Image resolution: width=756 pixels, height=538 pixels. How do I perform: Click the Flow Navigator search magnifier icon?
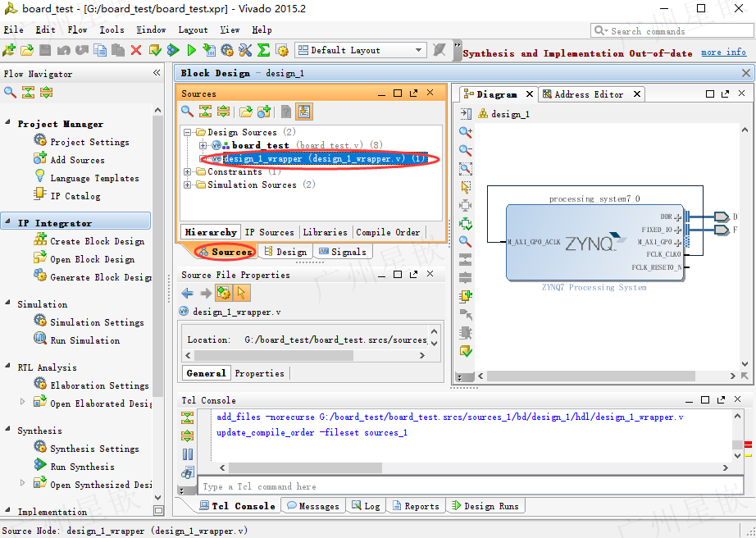(x=10, y=92)
